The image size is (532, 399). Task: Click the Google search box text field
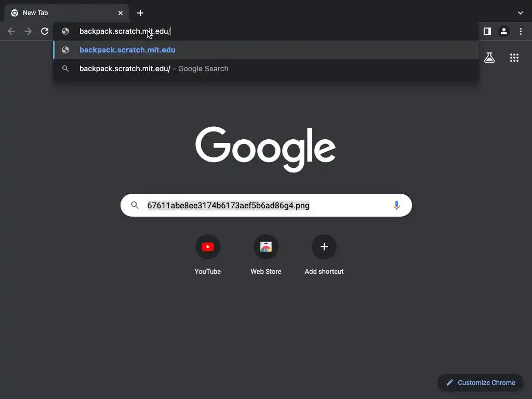(x=266, y=205)
